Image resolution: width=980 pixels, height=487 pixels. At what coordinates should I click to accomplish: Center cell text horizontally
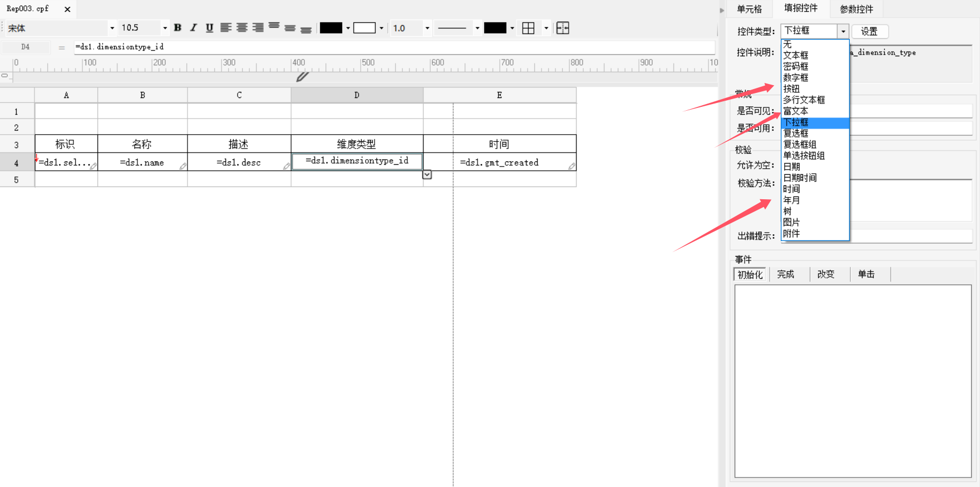242,28
